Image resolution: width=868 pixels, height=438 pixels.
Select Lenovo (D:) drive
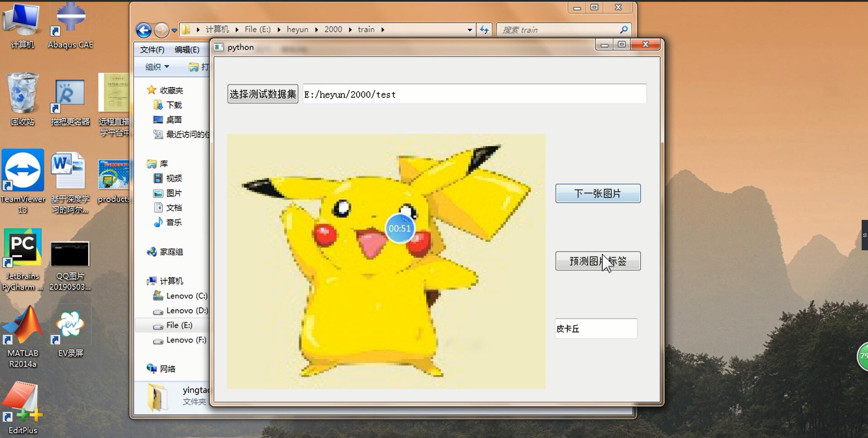(180, 311)
